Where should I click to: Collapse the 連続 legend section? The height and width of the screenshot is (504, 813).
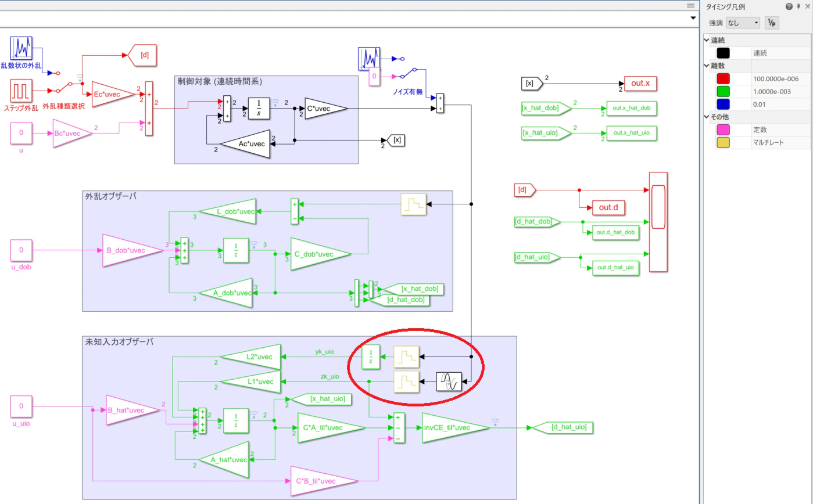click(707, 40)
